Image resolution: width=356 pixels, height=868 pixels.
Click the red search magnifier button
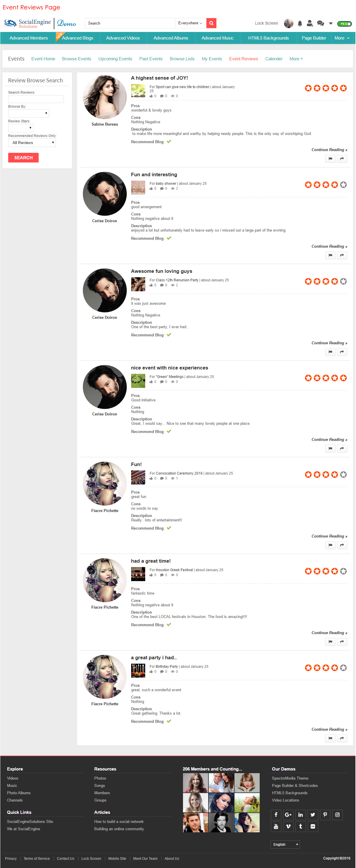click(211, 23)
